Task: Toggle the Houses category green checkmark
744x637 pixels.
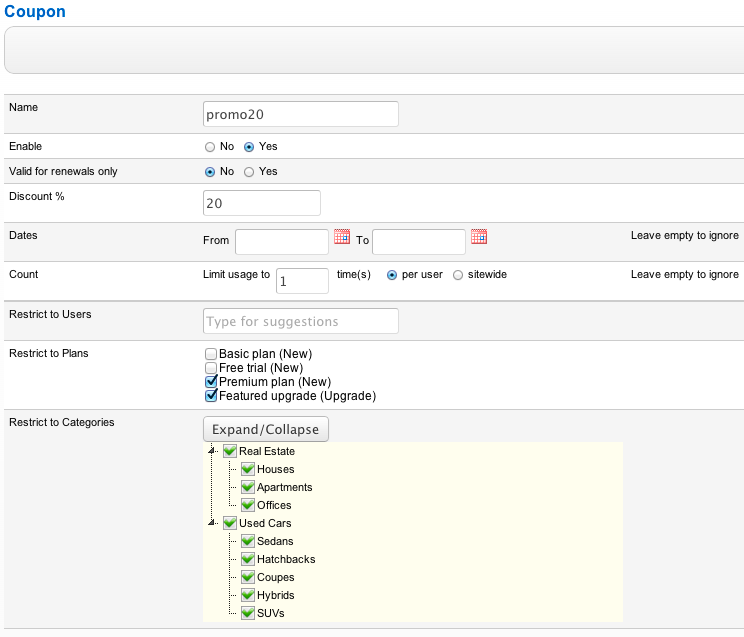Action: tap(247, 469)
